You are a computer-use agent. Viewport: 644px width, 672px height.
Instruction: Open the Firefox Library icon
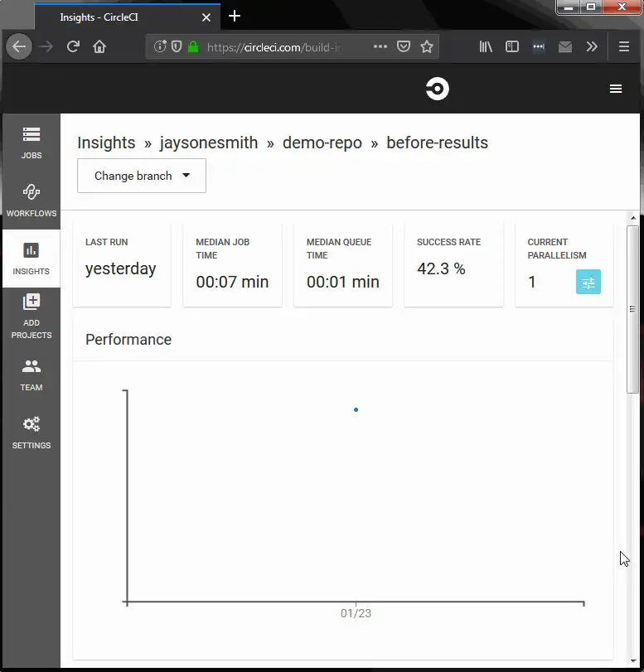486,46
